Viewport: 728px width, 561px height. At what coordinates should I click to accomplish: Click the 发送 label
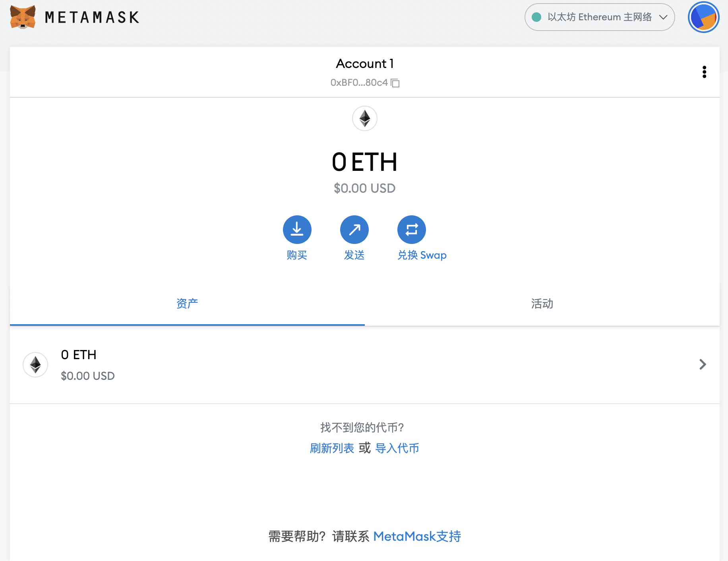click(x=354, y=255)
